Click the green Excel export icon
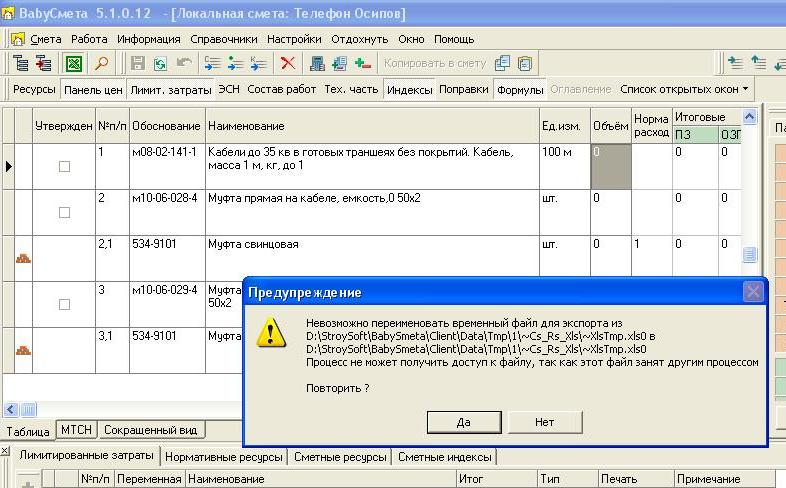Screen dimensions: 786x488 point(74,64)
